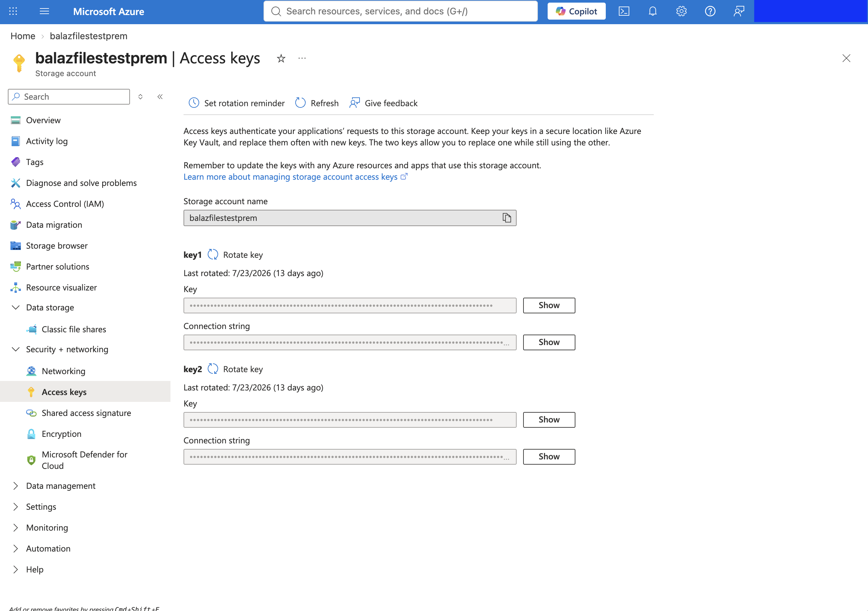Click the account area in top-right corner
The image size is (868, 611).
pyautogui.click(x=810, y=11)
